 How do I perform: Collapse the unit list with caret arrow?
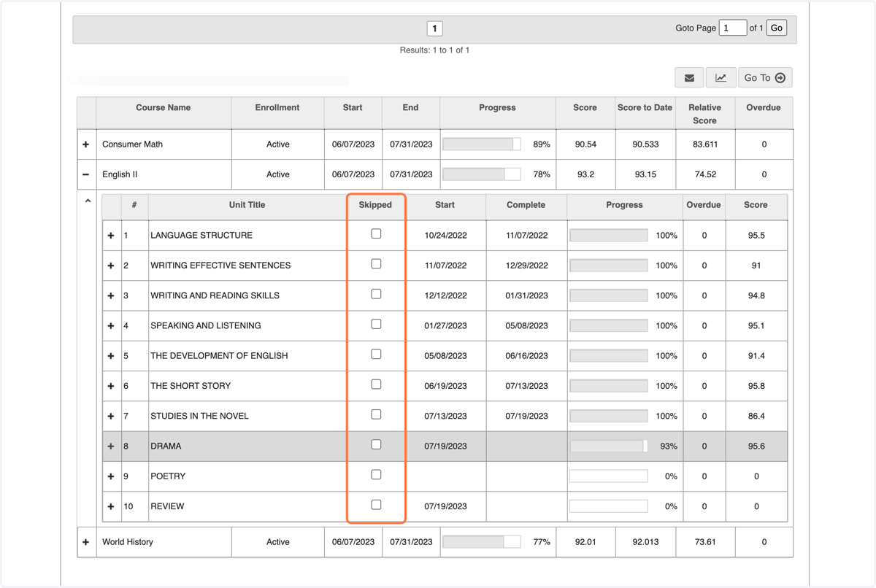88,201
